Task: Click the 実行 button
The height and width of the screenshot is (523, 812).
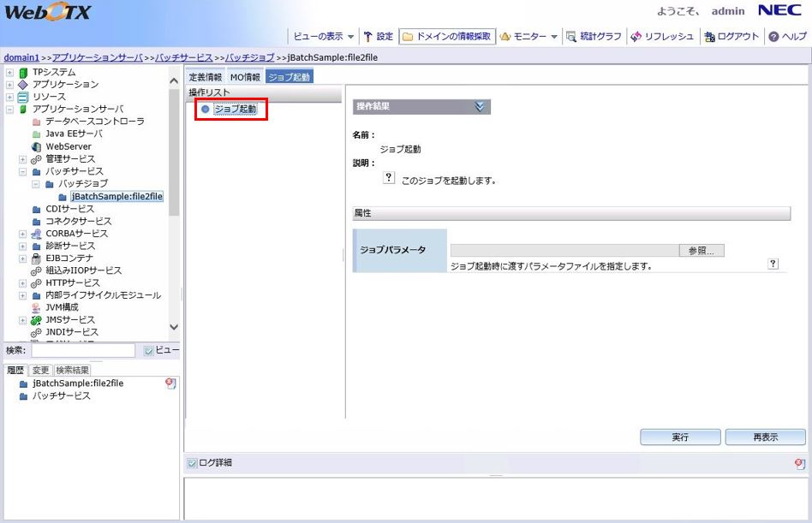Action: (x=680, y=437)
